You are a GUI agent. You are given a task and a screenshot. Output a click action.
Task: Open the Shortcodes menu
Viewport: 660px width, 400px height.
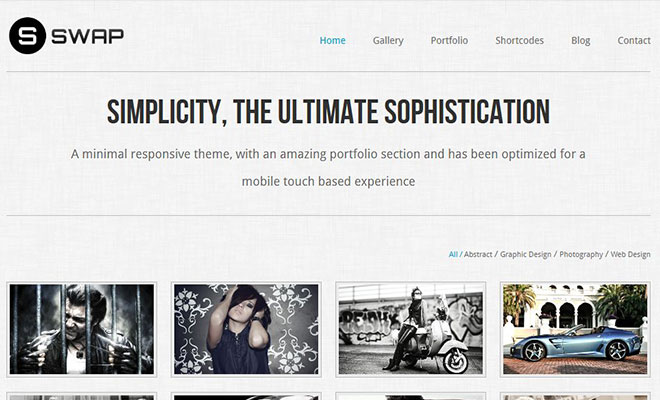point(519,40)
